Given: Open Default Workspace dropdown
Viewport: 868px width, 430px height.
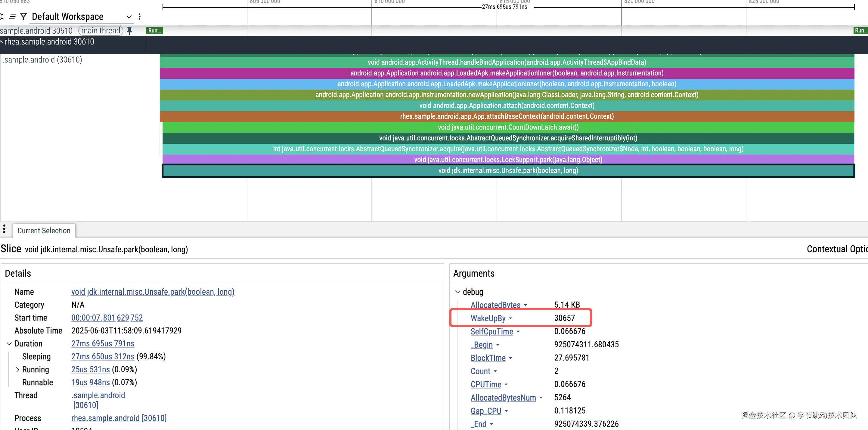Looking at the screenshot, I should pyautogui.click(x=129, y=17).
